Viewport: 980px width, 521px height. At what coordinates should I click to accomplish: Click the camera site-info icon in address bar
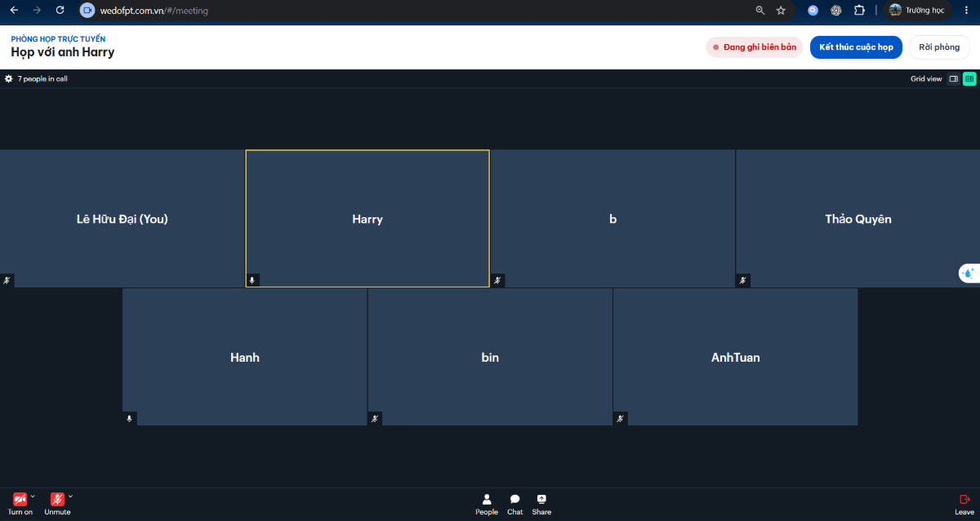click(87, 10)
